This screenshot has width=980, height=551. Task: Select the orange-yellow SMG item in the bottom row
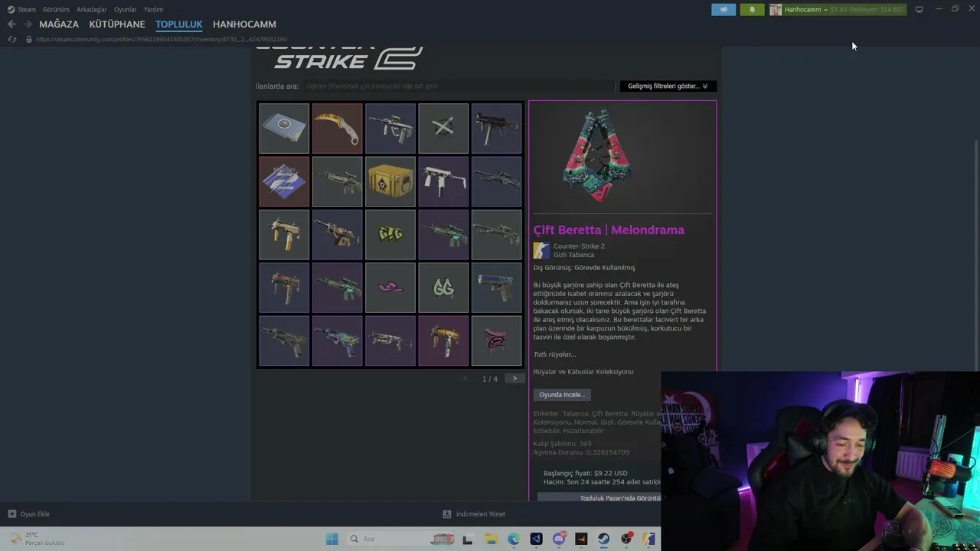click(443, 341)
